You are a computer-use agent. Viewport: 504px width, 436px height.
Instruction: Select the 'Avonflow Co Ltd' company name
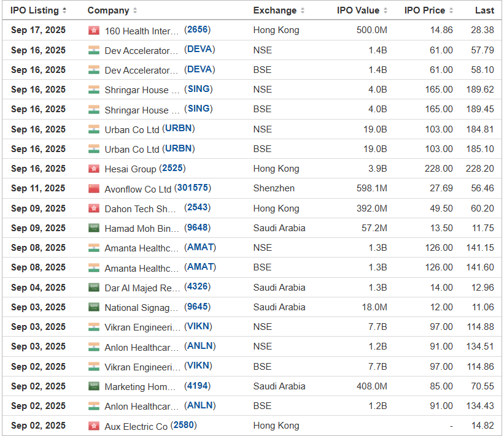click(x=138, y=189)
